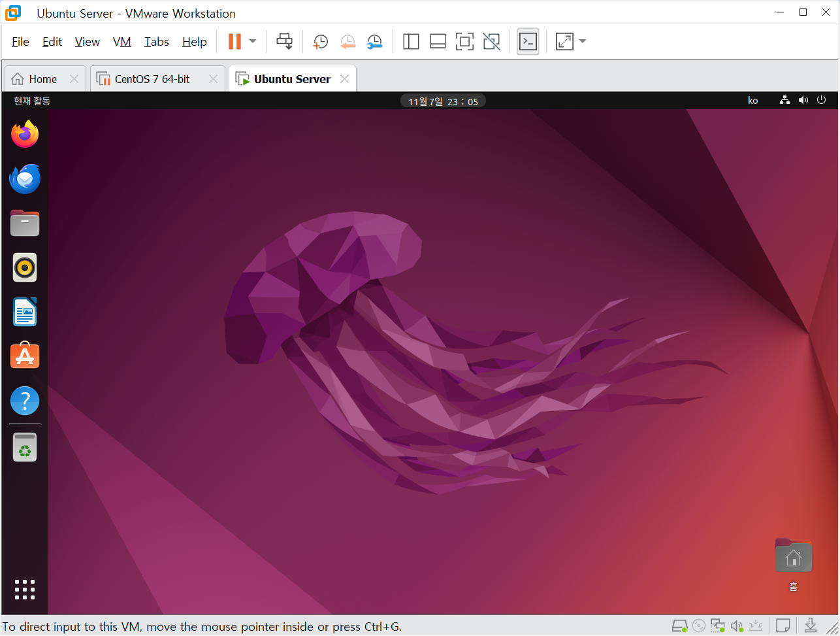
Task: Click the network adapter status icon
Action: click(x=719, y=626)
